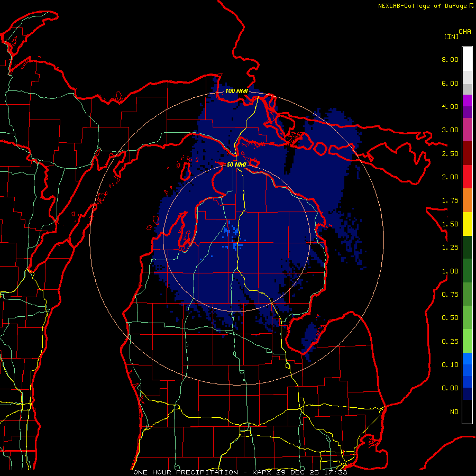This screenshot has width=476, height=476.
Task: Pick the yellow legend color swatch
Action: point(467,224)
